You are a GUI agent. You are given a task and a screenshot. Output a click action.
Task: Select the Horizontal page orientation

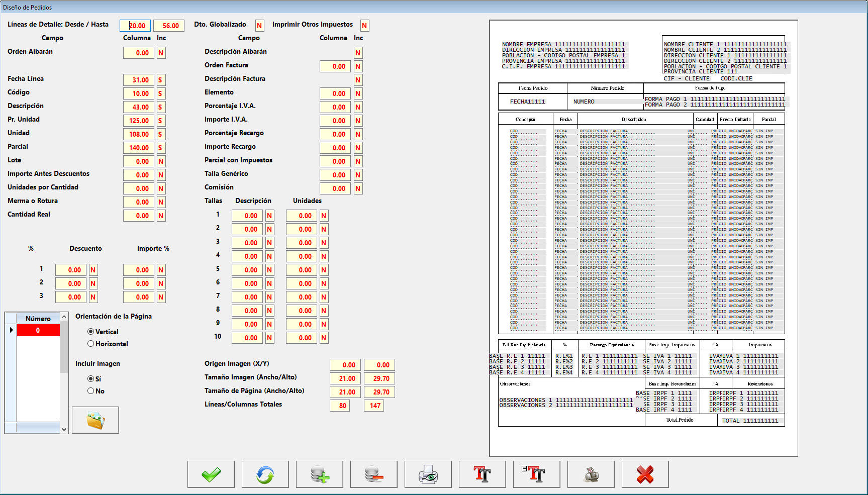(91, 344)
